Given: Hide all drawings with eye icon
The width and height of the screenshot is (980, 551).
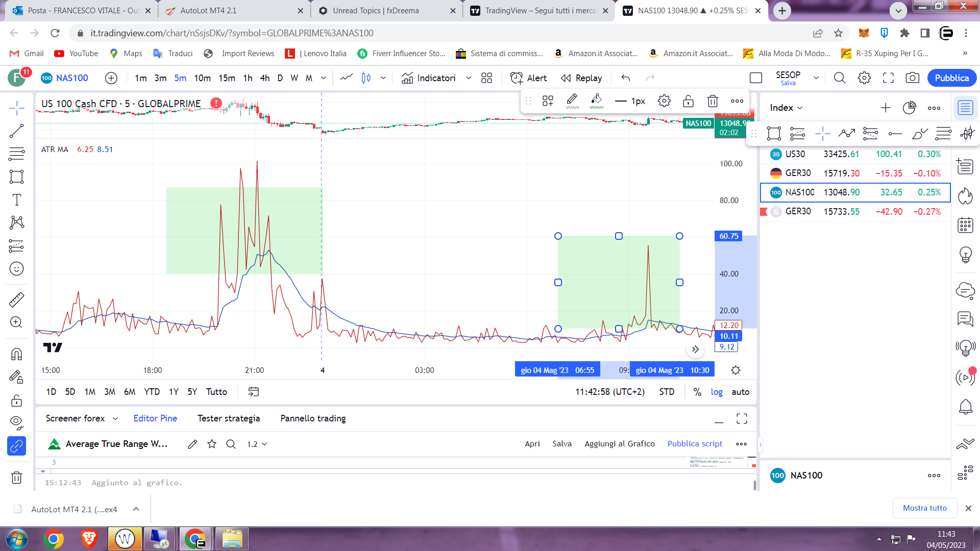Looking at the screenshot, I should (x=17, y=422).
